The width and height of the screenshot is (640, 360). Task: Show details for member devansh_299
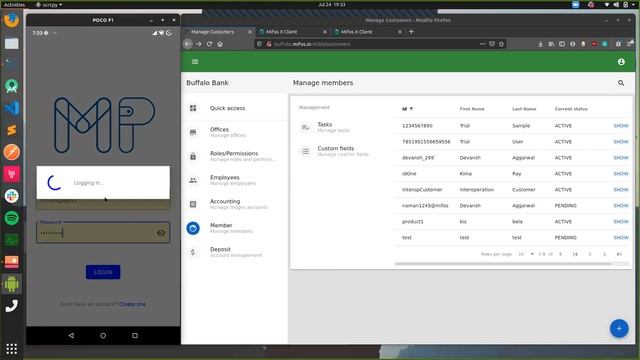click(x=621, y=158)
